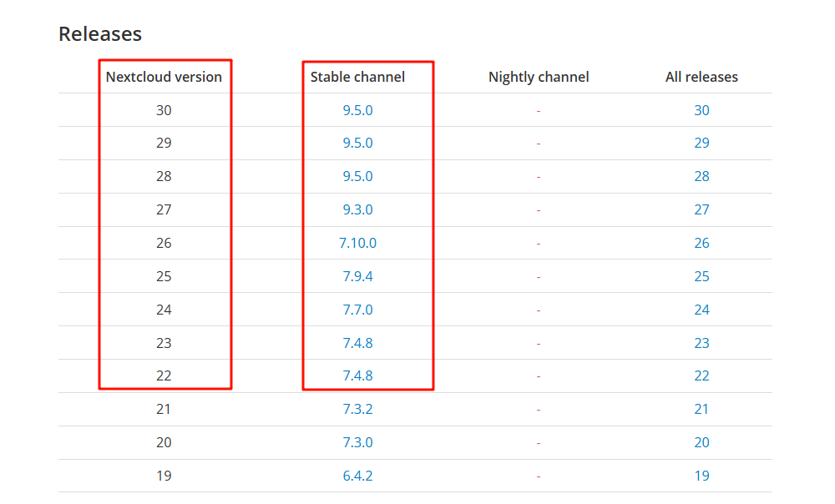View all releases for version 19
The width and height of the screenshot is (835, 504).
pyautogui.click(x=701, y=476)
